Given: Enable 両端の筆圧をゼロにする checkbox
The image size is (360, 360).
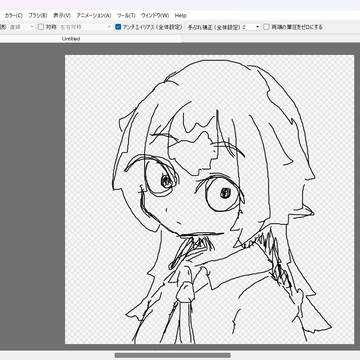Looking at the screenshot, I should point(266,27).
